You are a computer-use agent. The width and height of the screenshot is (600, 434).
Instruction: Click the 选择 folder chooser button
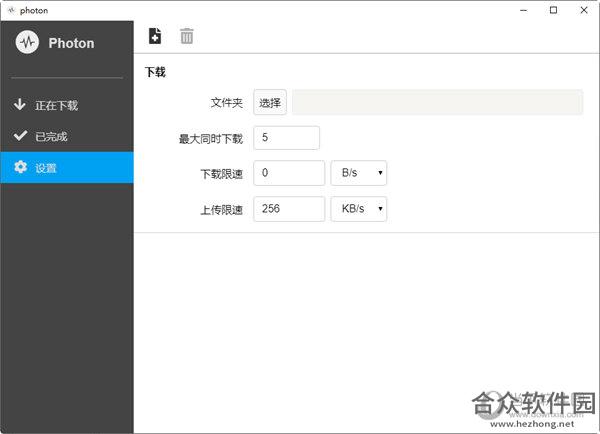[x=270, y=103]
